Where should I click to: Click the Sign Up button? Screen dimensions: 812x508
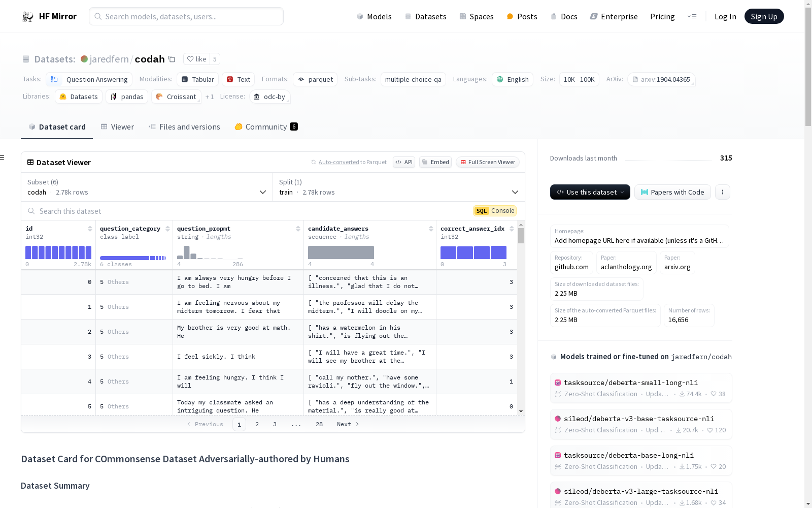pos(764,16)
